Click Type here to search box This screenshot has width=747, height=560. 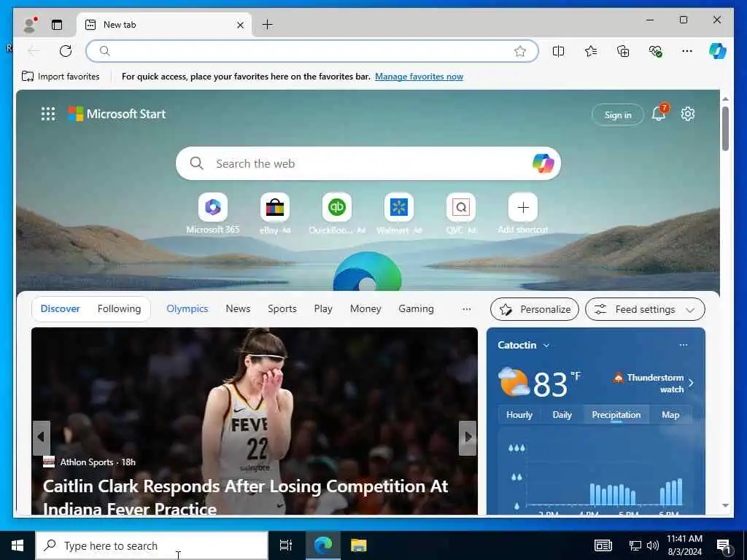point(152,545)
